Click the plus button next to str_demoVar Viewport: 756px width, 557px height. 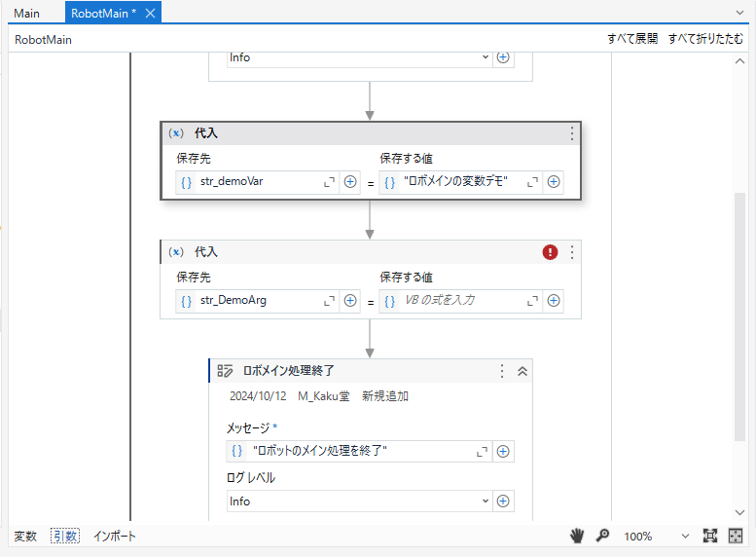tap(350, 182)
